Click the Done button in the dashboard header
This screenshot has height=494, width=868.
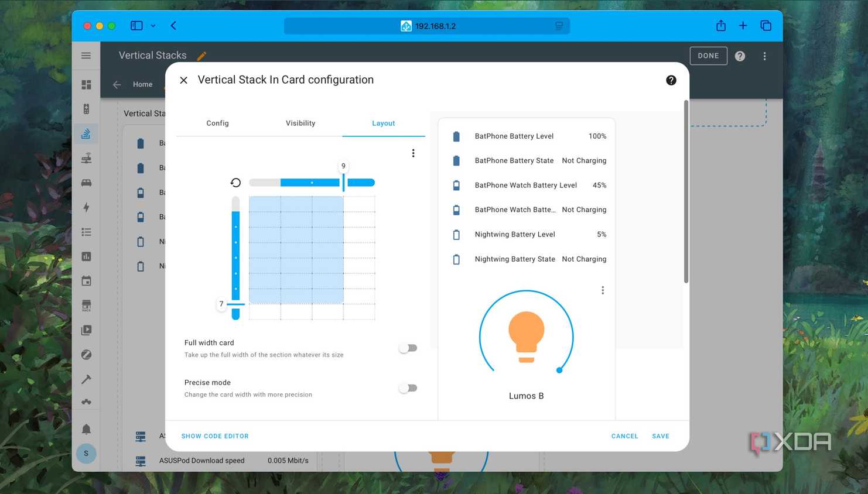click(x=708, y=56)
